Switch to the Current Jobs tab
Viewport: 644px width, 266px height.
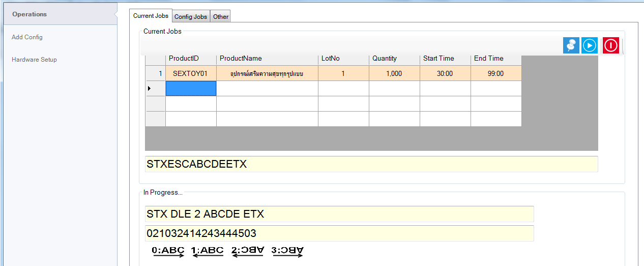[151, 16]
